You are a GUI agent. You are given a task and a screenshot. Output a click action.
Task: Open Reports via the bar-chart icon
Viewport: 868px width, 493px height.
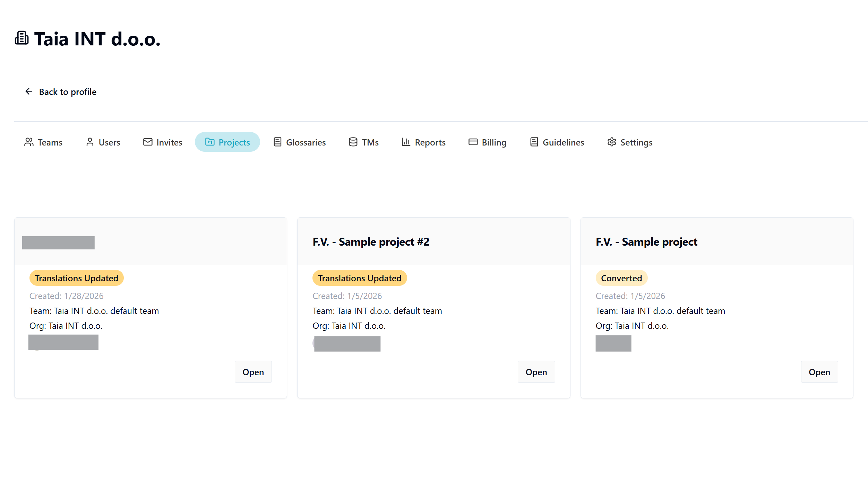click(406, 142)
